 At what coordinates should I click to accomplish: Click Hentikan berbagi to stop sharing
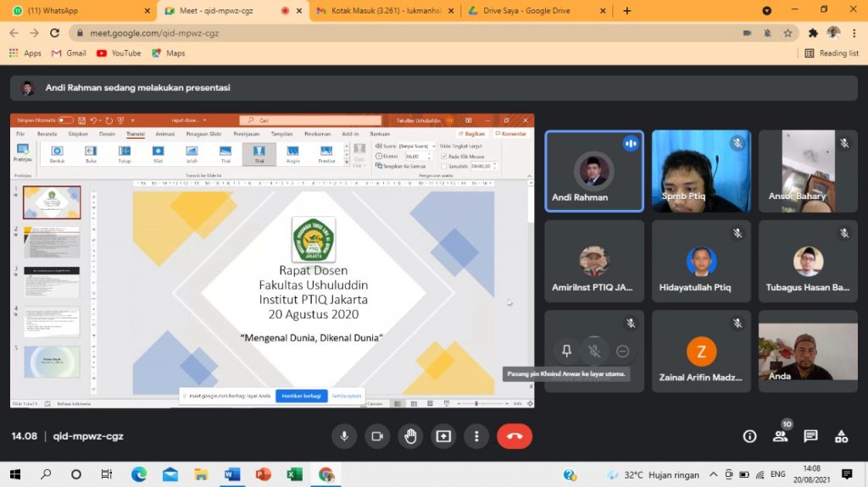tap(301, 396)
